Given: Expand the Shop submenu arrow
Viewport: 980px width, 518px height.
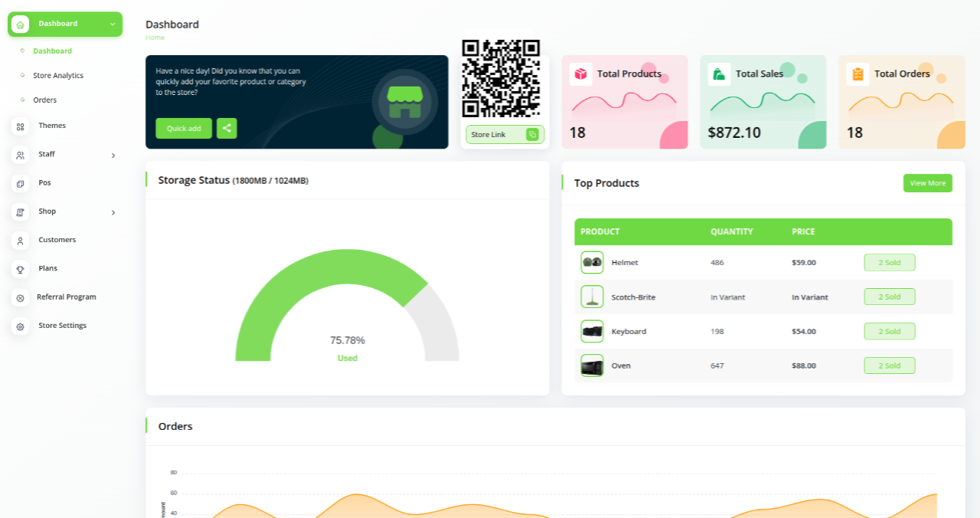Looking at the screenshot, I should (x=113, y=212).
